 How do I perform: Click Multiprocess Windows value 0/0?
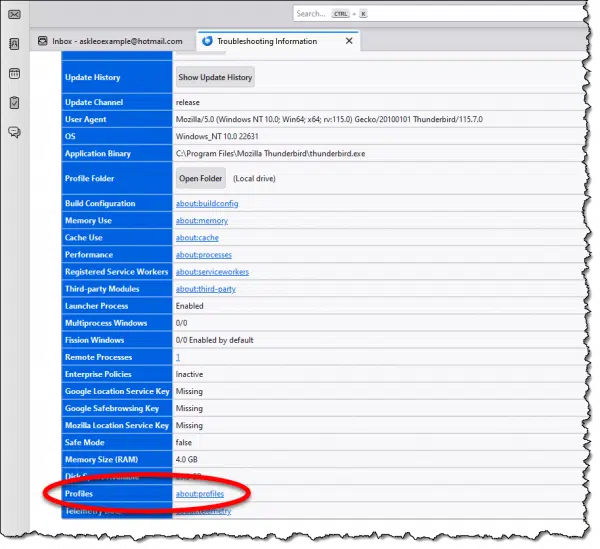181,323
